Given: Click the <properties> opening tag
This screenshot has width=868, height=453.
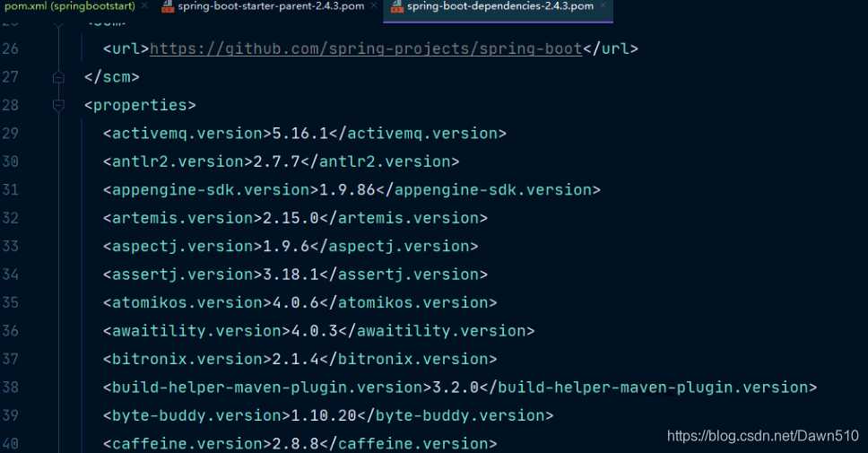Looking at the screenshot, I should [x=140, y=105].
